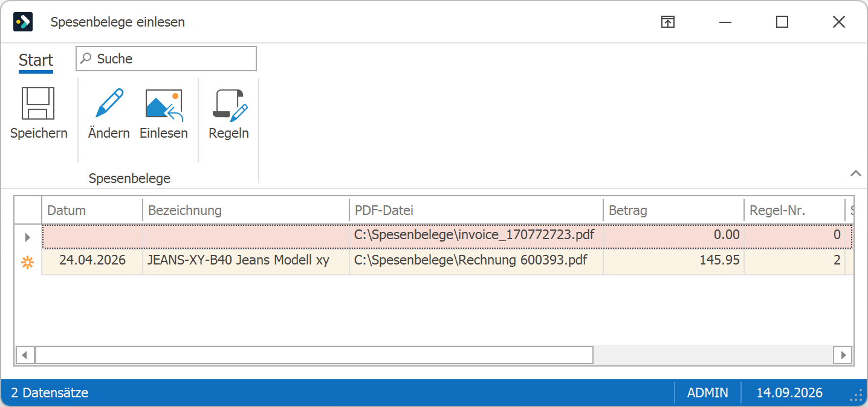Click the ribbon display options icon
The width and height of the screenshot is (868, 407).
(x=667, y=22)
